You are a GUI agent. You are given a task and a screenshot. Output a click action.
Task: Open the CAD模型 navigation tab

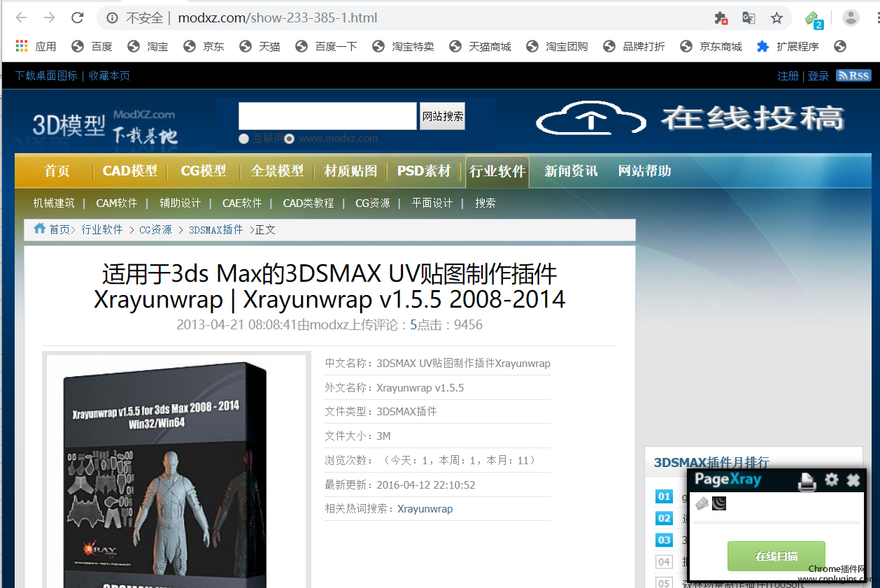tap(130, 171)
